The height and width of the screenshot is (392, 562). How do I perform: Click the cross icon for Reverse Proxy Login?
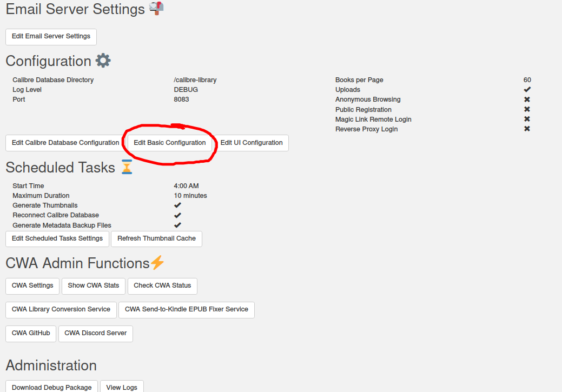tap(527, 129)
